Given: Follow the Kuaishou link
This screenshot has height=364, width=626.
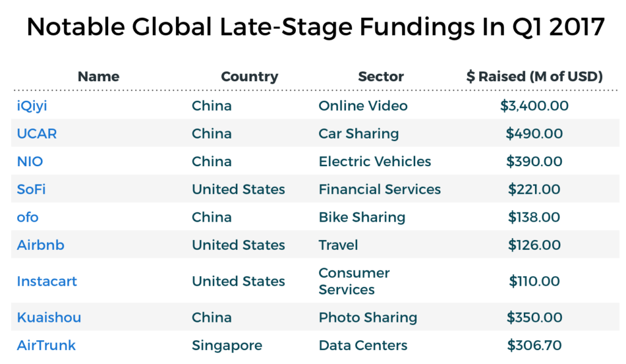Looking at the screenshot, I should tap(49, 318).
